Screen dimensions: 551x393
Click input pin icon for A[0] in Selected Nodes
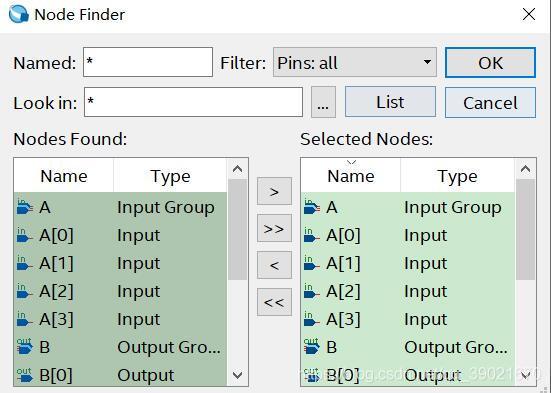click(x=311, y=235)
